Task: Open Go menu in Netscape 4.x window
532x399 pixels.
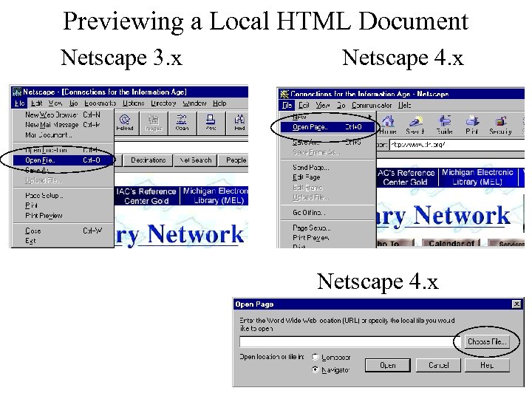Action: coord(341,105)
